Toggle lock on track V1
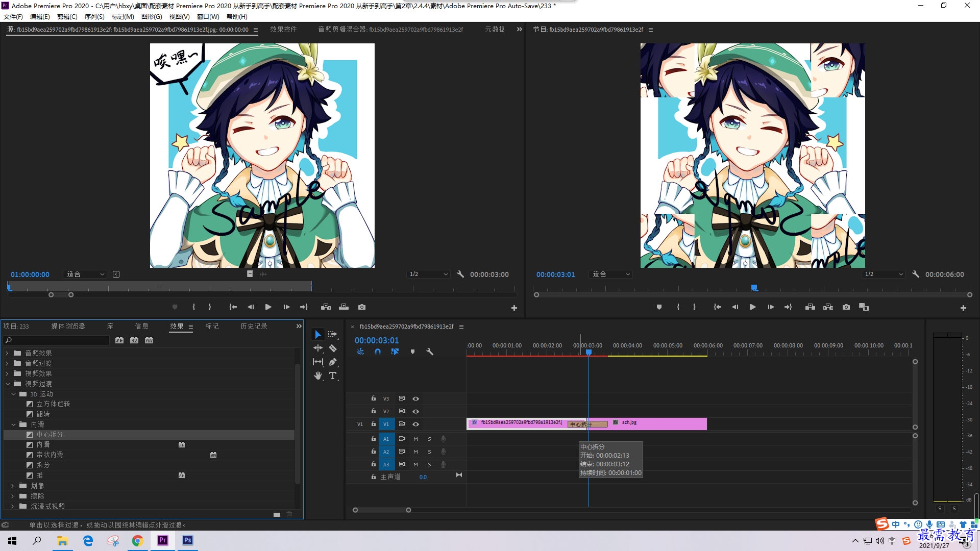The width and height of the screenshot is (980, 551). pyautogui.click(x=373, y=424)
